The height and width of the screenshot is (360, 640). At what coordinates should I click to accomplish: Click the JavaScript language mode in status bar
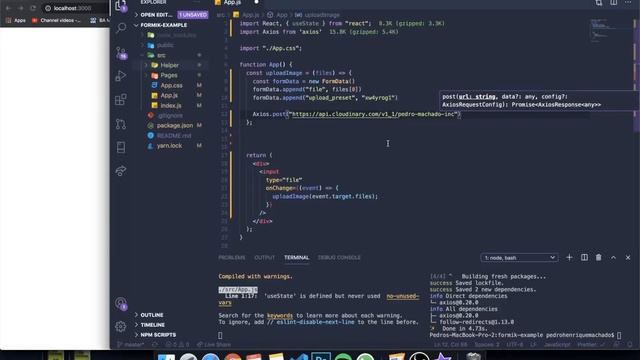tap(557, 344)
